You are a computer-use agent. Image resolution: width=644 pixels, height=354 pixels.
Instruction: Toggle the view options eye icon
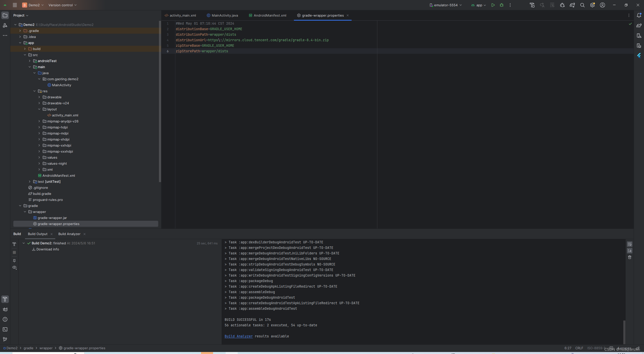[14, 268]
